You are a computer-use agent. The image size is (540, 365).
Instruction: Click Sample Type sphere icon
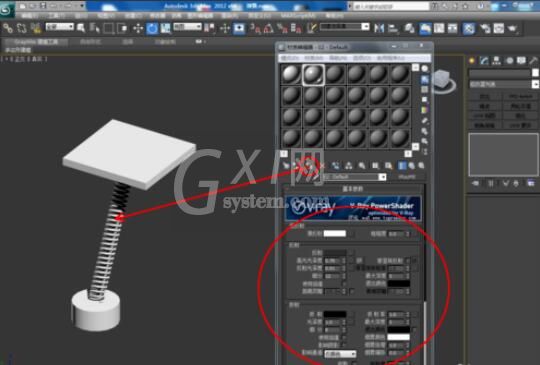[x=425, y=69]
